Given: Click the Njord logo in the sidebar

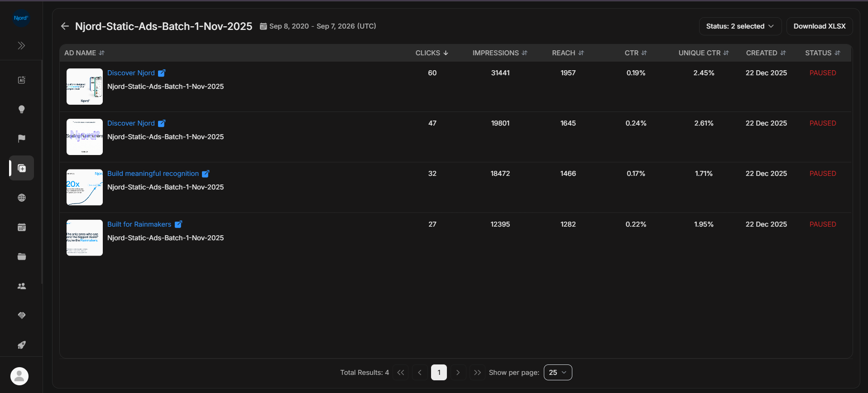Looking at the screenshot, I should [21, 18].
